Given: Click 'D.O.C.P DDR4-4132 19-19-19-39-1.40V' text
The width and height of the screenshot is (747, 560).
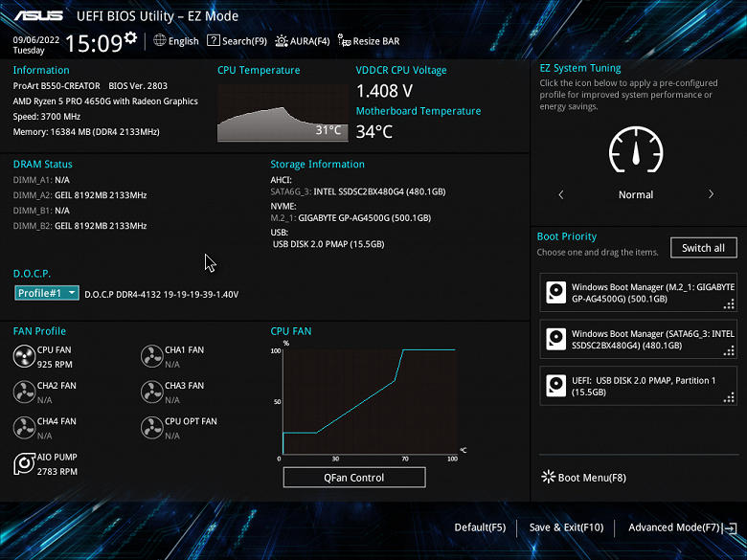Looking at the screenshot, I should [x=162, y=294].
